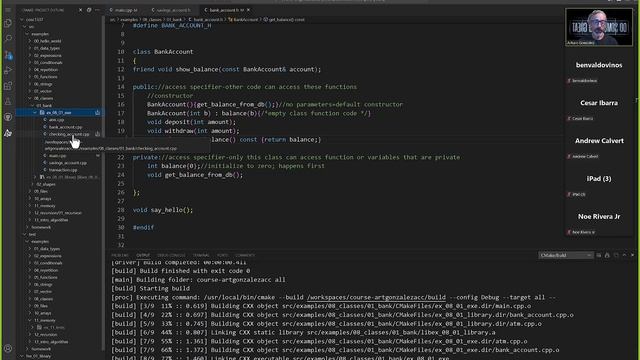640x360 pixels.
Task: Open the Debug Console panel tab
Action: pos(171,255)
